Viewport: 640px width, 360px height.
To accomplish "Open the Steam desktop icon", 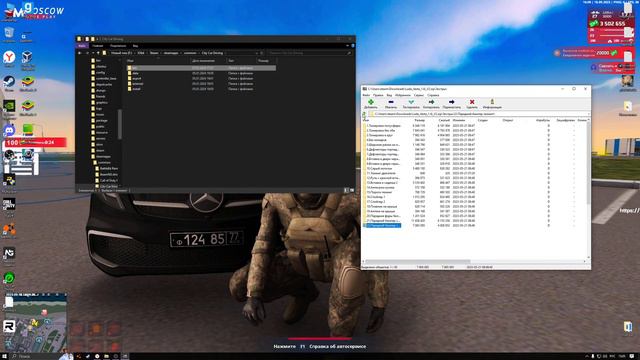I will 9,83.
